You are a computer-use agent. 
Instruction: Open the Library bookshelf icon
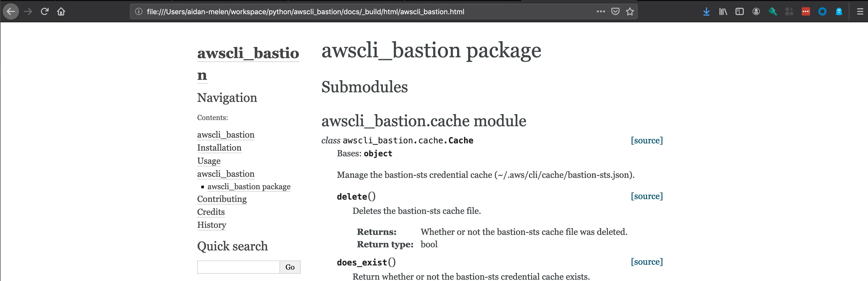point(723,12)
